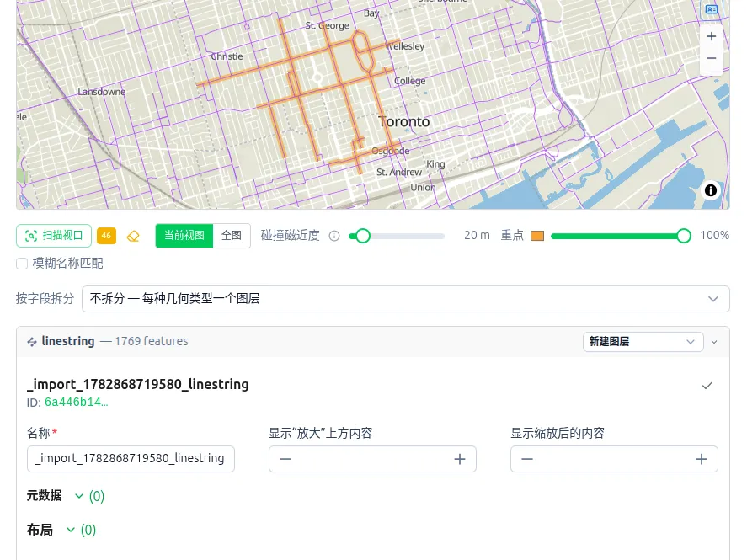Click the checkmark beside the import layer name

coord(707,385)
